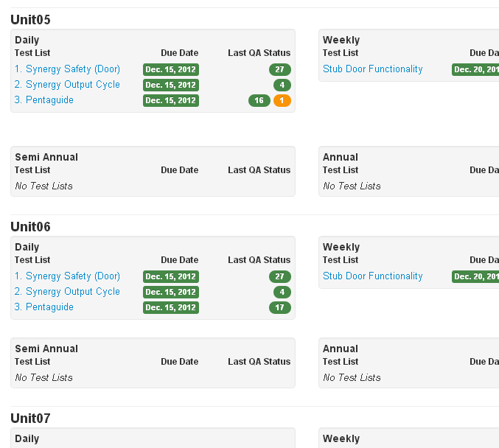Click the orange 1 status badge for Unit05 Pentaguide
This screenshot has height=448, width=499.
282,101
